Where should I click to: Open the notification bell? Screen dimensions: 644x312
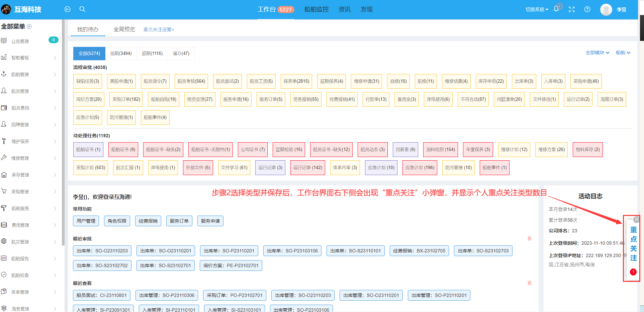tap(556, 9)
